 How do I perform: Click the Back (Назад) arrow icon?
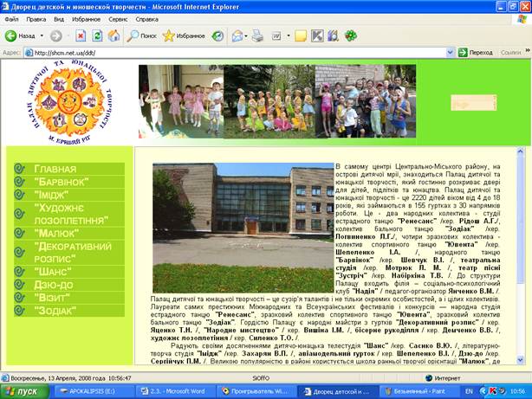pyautogui.click(x=11, y=35)
